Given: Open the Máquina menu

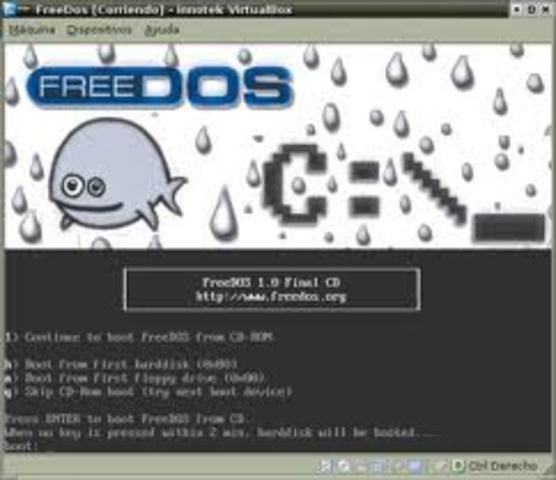Looking at the screenshot, I should [32, 30].
